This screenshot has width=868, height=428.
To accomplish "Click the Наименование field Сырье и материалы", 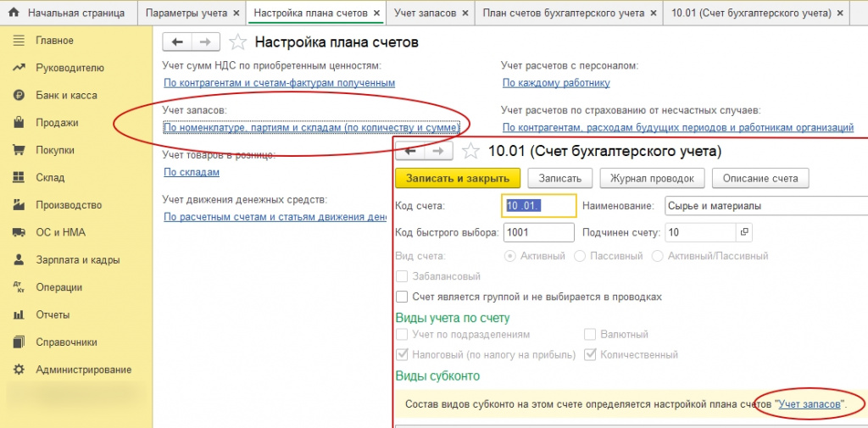I will pyautogui.click(x=766, y=205).
